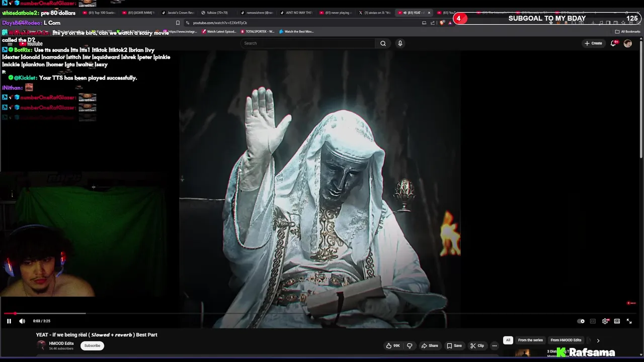Switch to the X (Twitter) browser tab

point(375,13)
